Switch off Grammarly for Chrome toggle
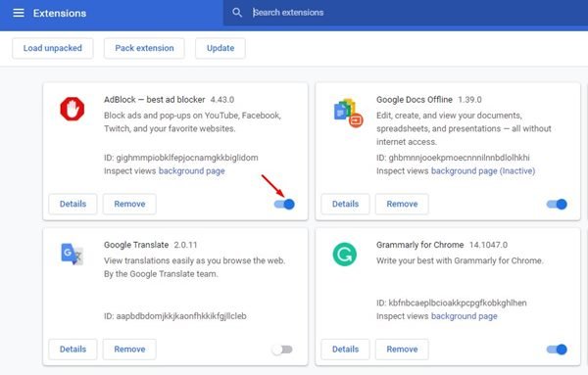The image size is (588, 375). point(557,350)
